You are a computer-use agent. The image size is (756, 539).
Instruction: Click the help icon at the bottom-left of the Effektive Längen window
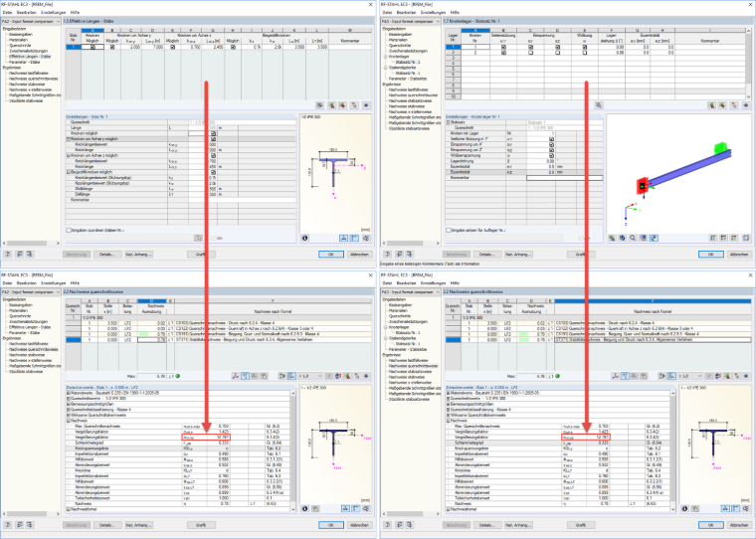[x=8, y=254]
